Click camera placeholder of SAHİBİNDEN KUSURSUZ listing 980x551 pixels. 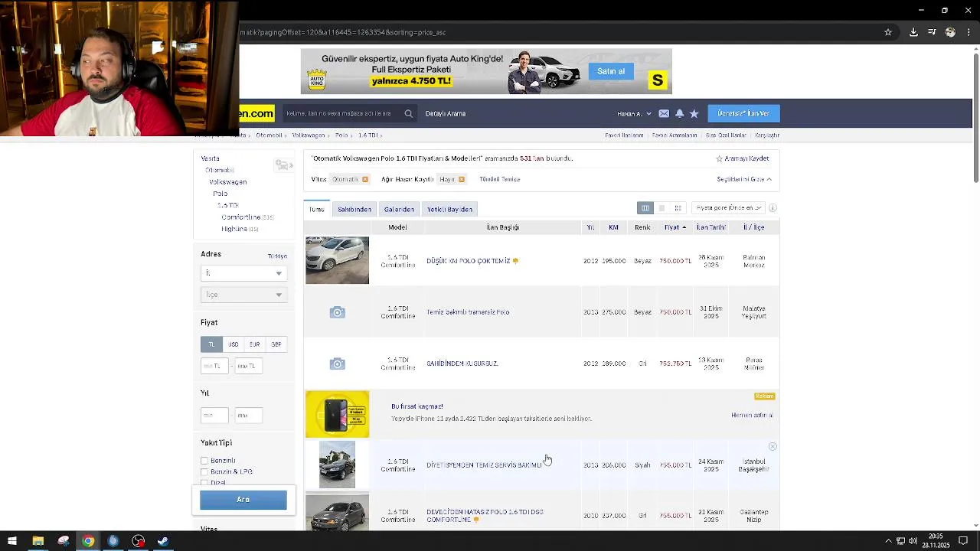[x=337, y=364]
